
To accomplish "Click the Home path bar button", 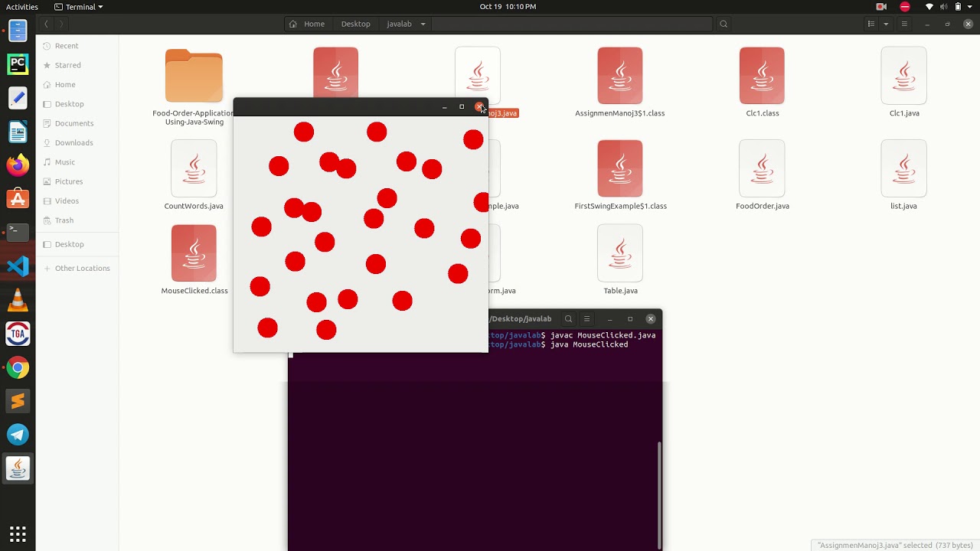I will click(x=307, y=24).
